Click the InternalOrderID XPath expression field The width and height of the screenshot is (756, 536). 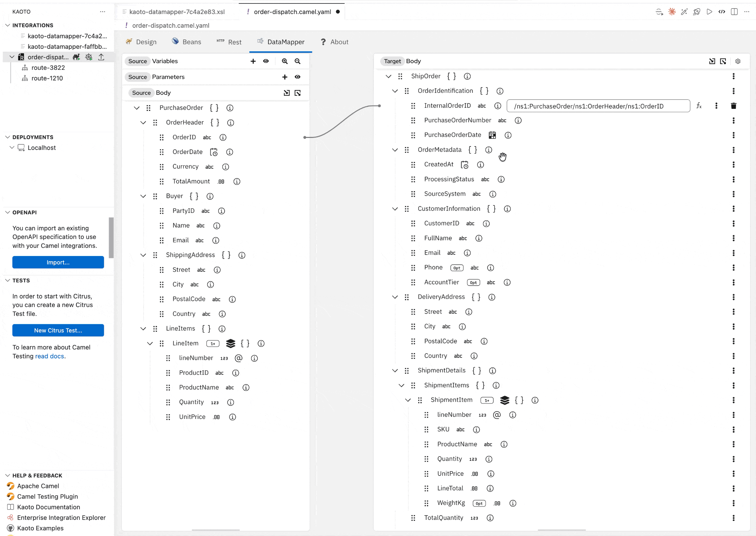pos(598,106)
